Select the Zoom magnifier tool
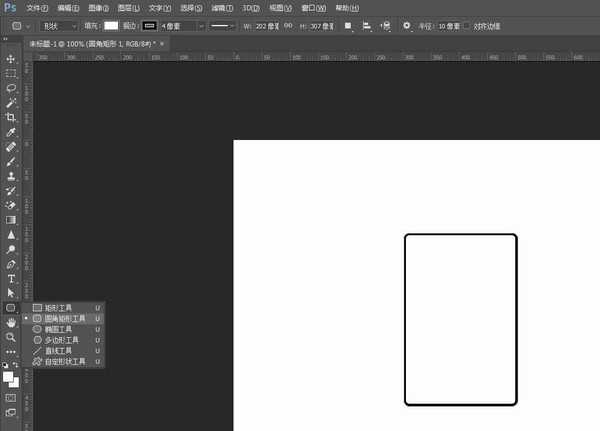This screenshot has height=431, width=600. tap(11, 337)
